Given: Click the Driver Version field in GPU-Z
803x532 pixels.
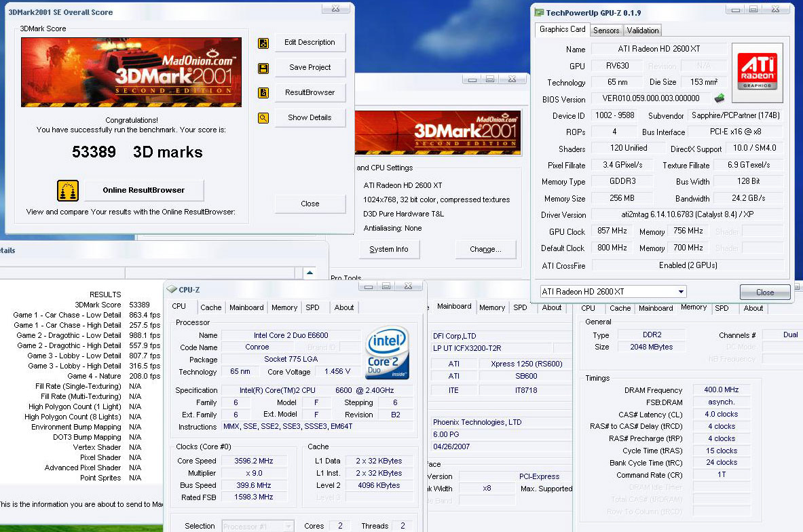Looking at the screenshot, I should (x=688, y=214).
